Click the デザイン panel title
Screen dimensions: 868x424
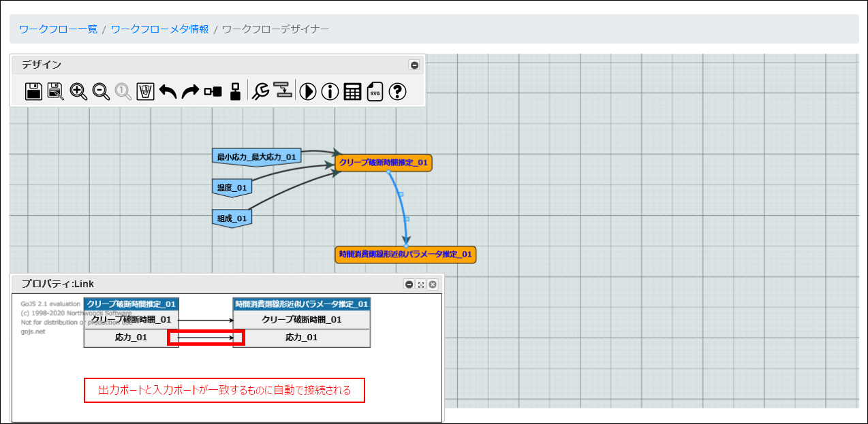(42, 65)
